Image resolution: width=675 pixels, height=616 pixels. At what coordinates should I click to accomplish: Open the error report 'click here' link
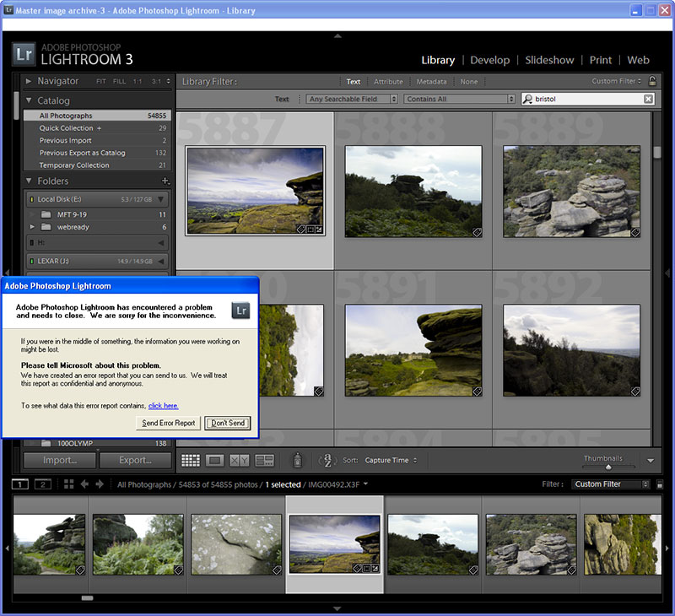[163, 406]
